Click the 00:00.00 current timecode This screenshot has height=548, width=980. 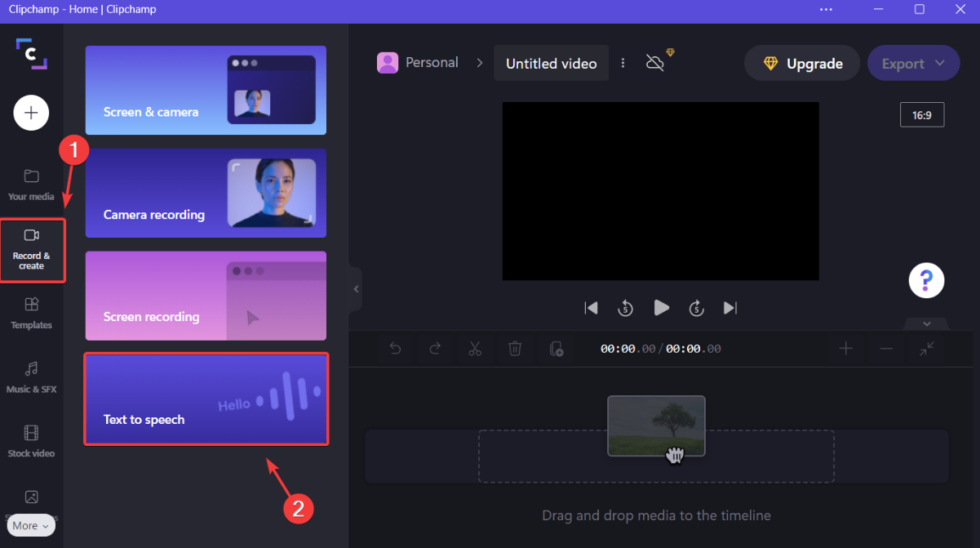(x=627, y=349)
